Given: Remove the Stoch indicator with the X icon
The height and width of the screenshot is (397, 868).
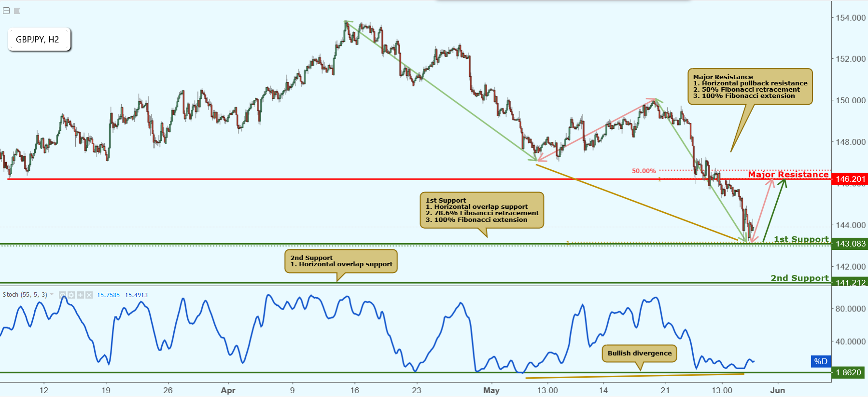Looking at the screenshot, I should click(89, 295).
